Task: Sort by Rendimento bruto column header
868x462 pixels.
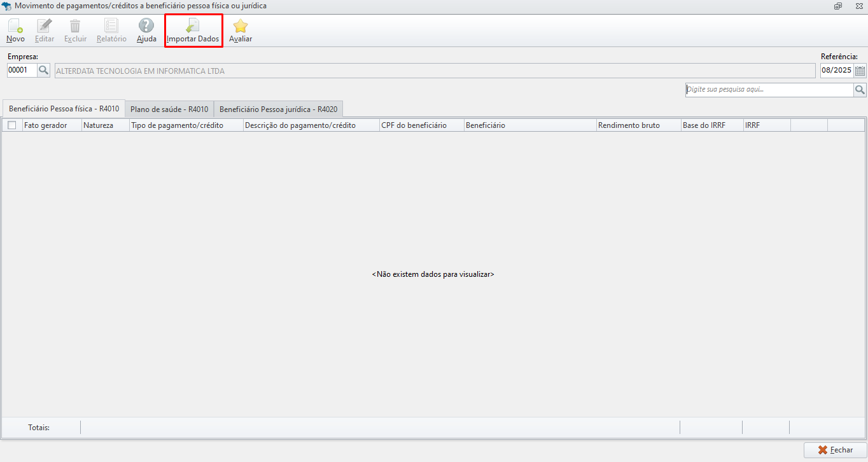Action: 638,125
